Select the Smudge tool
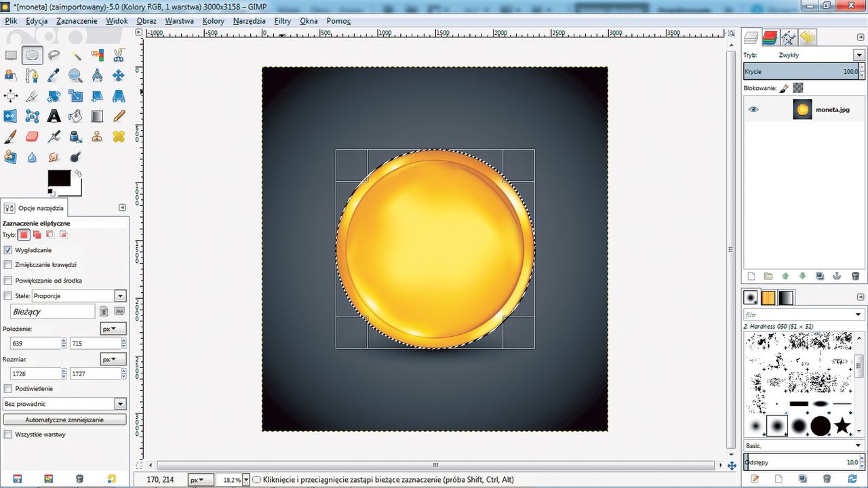868x488 pixels. tap(54, 157)
